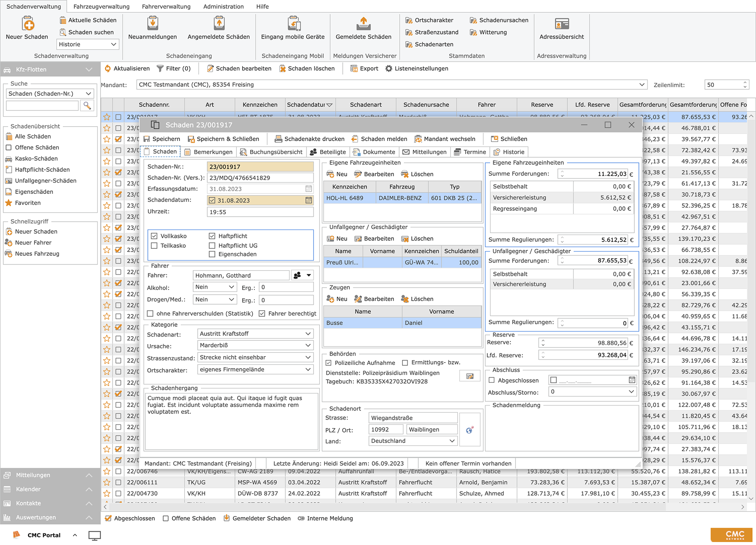Enable Eigenschaden checkbox
Viewport: 756px width, 545px height.
coord(212,254)
